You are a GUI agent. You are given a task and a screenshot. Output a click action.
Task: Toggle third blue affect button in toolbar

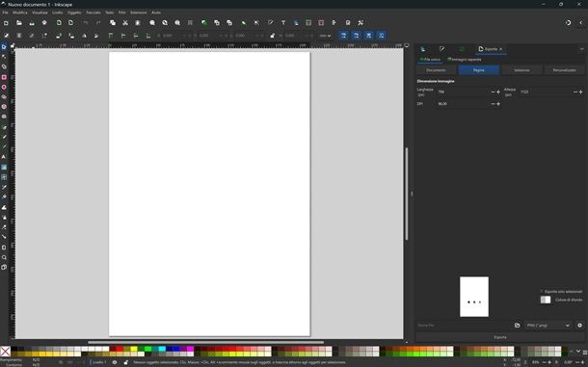[x=369, y=36]
